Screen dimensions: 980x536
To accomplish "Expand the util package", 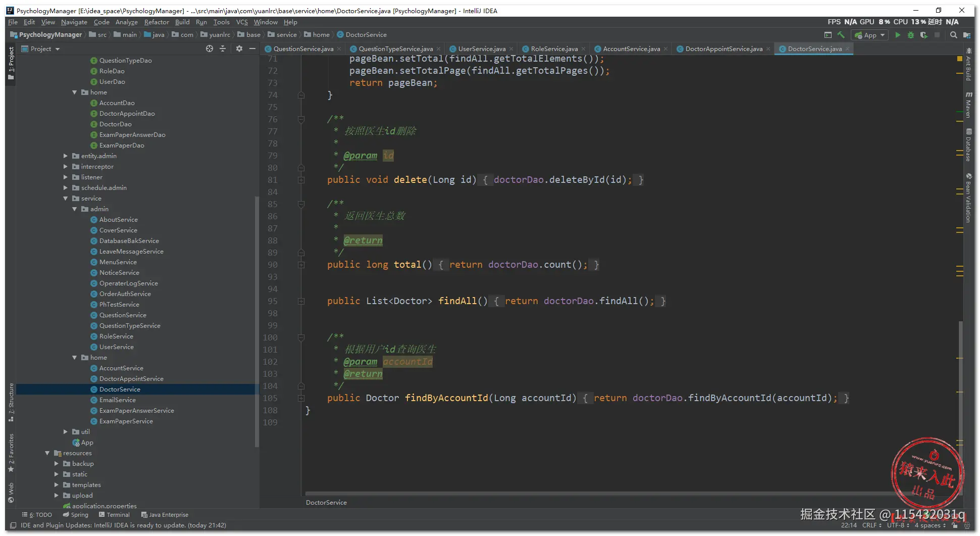I will [66, 432].
